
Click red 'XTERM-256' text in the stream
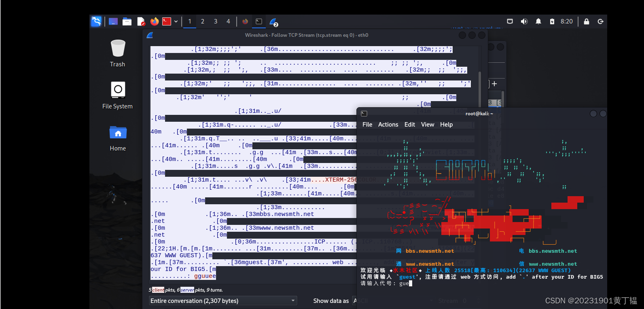coord(341,180)
